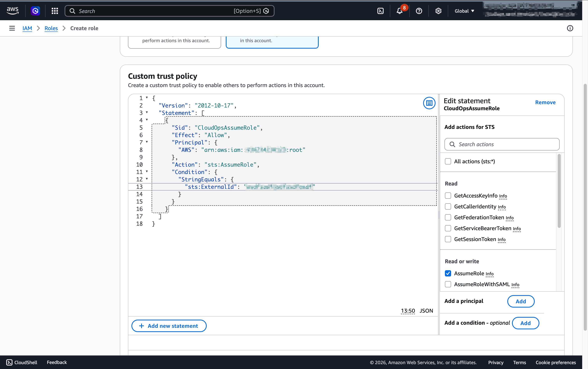Collapse the StringEquals fold arrow on line 12

[147, 179]
